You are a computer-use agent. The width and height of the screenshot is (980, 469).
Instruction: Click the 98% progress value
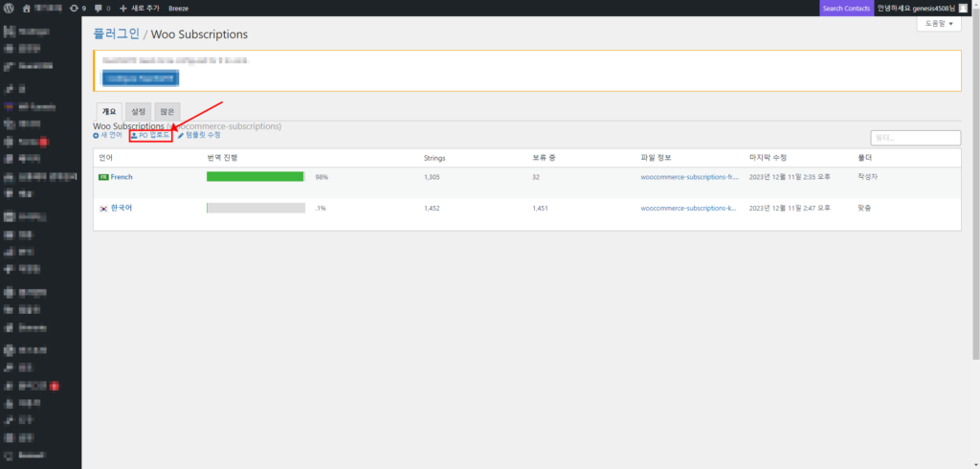tap(322, 177)
